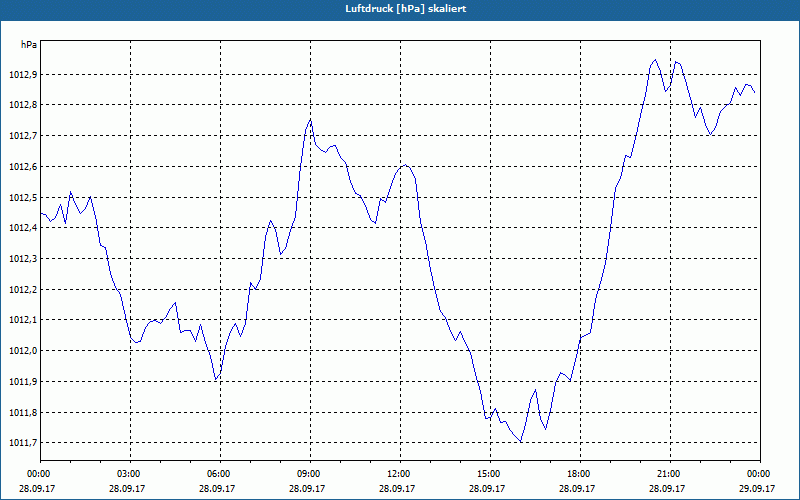Screen dimensions: 800x500
Task: Click the 1012,2 y-axis label
Action: click(23, 290)
